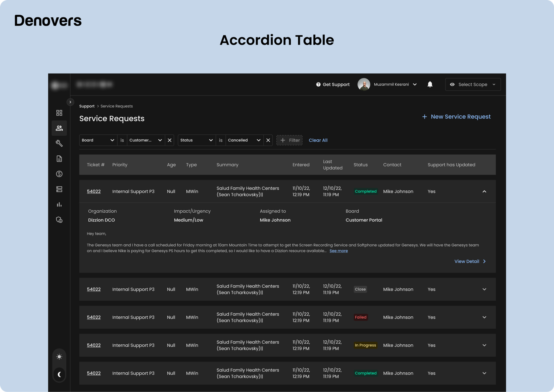Go to Support breadcrumb
Screen dimensions: 554x392
click(x=87, y=106)
